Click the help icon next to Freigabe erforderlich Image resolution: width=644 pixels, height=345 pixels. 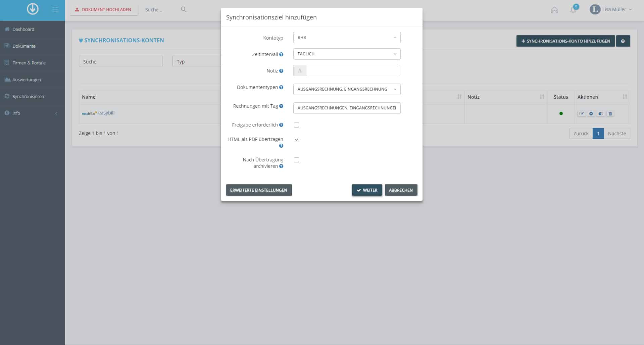(x=281, y=125)
